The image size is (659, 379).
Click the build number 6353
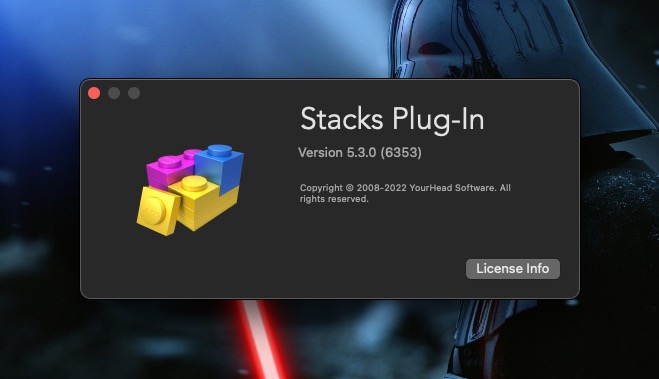[x=401, y=153]
